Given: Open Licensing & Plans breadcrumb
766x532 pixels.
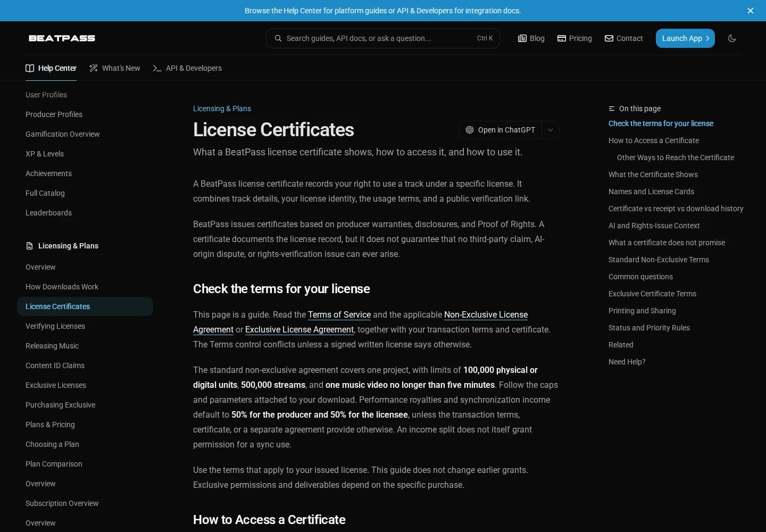Looking at the screenshot, I should click(222, 109).
